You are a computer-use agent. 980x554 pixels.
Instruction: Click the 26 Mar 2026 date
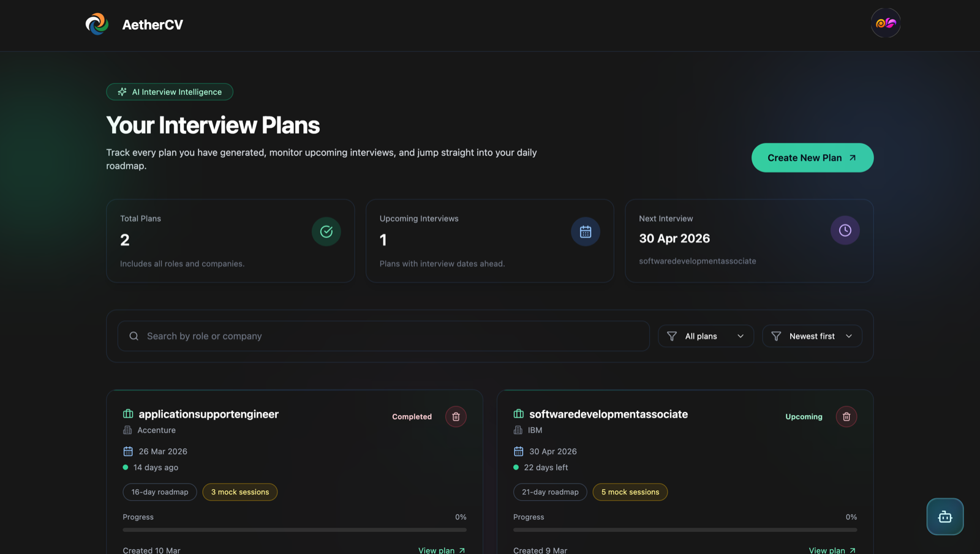click(163, 452)
